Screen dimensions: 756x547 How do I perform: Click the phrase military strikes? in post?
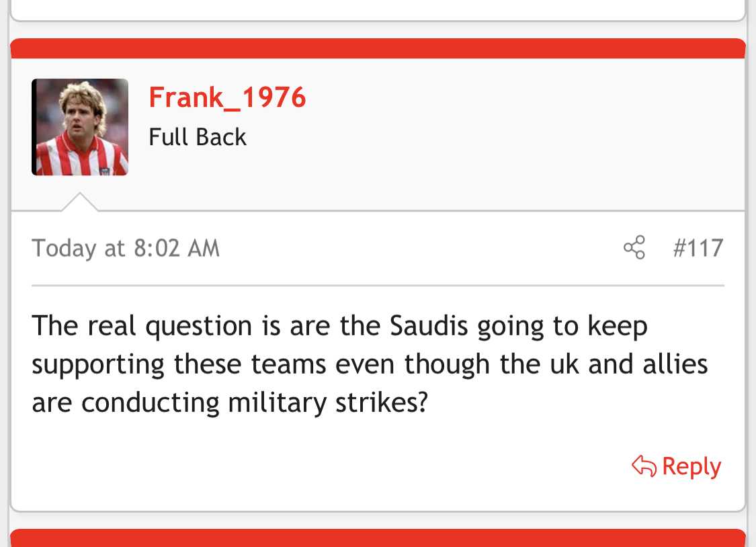(328, 403)
